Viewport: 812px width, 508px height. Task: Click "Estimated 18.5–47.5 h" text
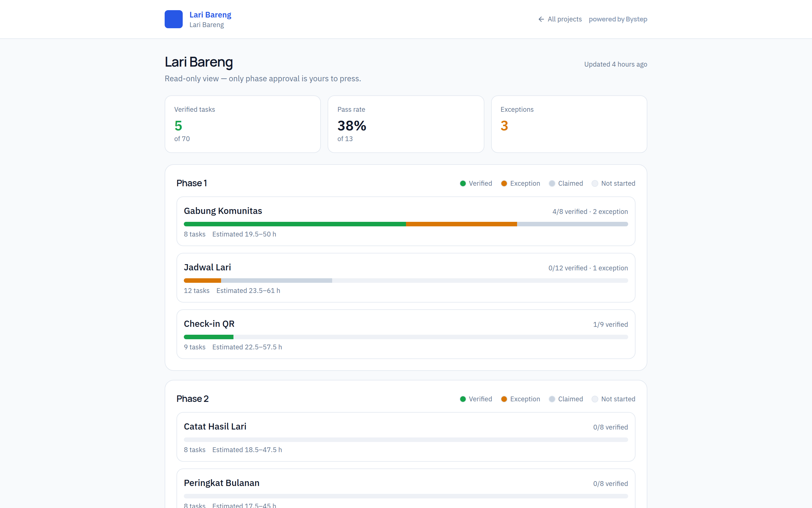(247, 450)
